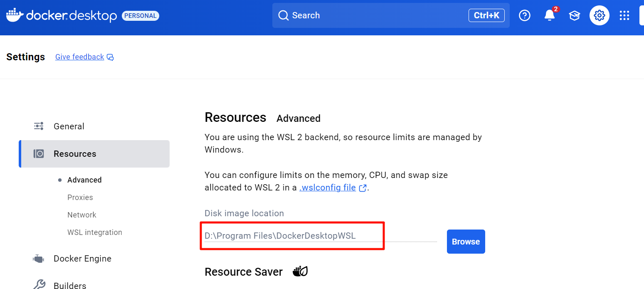Click the Browse button
This screenshot has width=644, height=289.
click(x=466, y=242)
